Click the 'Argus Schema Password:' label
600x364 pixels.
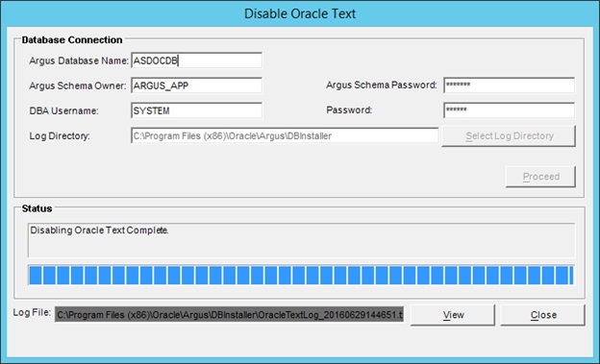382,85
